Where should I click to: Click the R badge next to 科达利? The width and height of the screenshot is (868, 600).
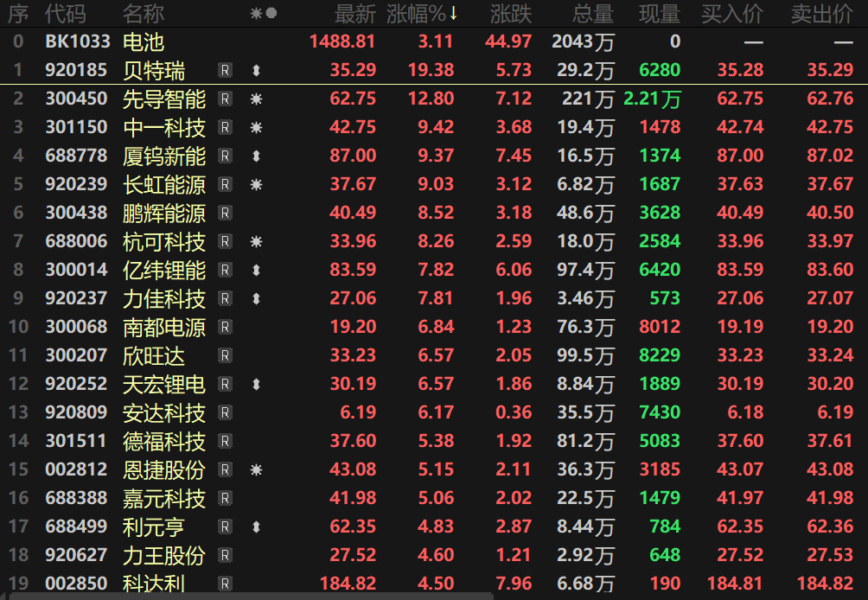pos(226,584)
